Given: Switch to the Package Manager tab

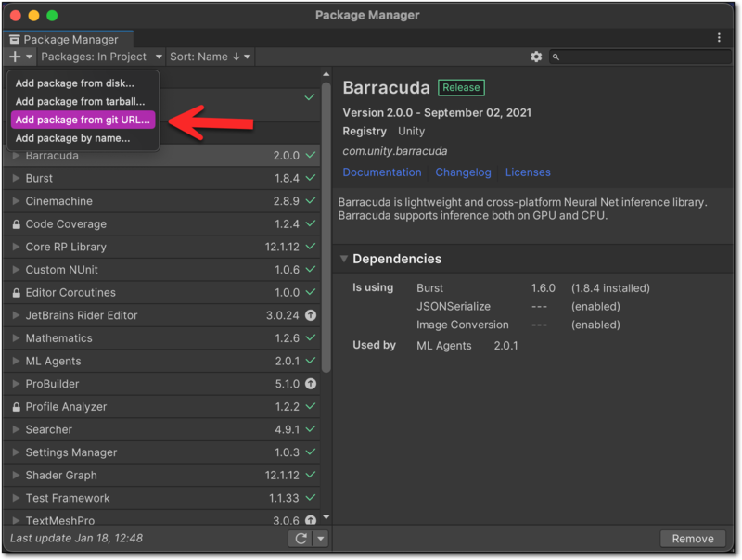Looking at the screenshot, I should [68, 39].
